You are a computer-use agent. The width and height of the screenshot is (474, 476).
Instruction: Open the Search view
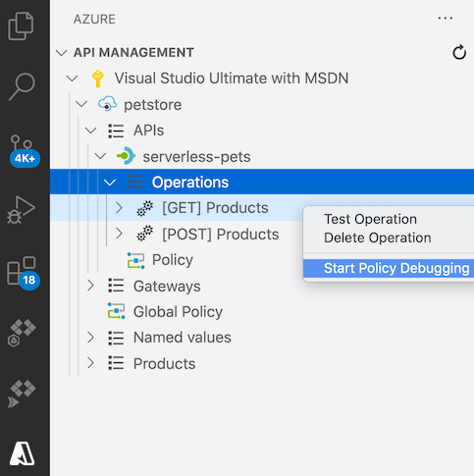[x=22, y=86]
